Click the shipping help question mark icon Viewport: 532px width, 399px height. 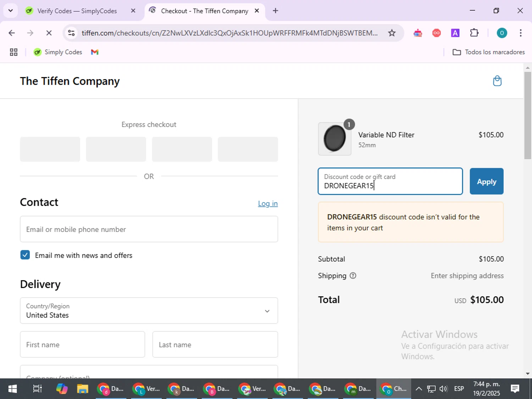click(353, 276)
